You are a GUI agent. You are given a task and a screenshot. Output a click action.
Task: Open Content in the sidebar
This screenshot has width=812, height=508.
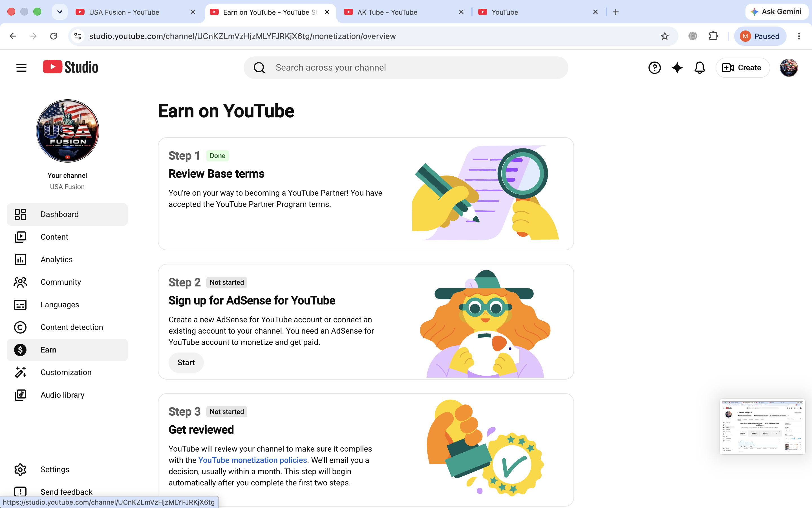coord(67,237)
